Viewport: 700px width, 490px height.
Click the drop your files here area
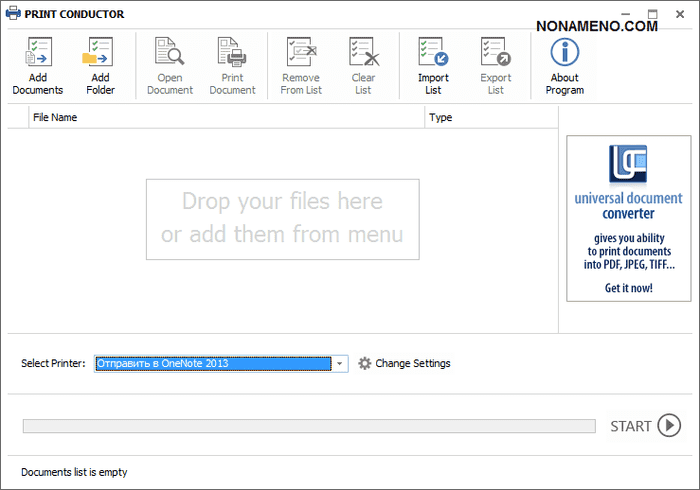click(282, 218)
